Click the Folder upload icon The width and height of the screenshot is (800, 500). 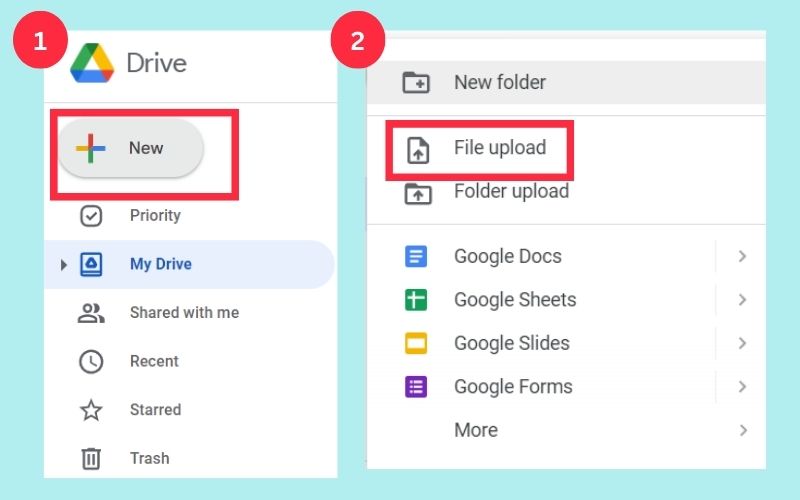pyautogui.click(x=418, y=194)
